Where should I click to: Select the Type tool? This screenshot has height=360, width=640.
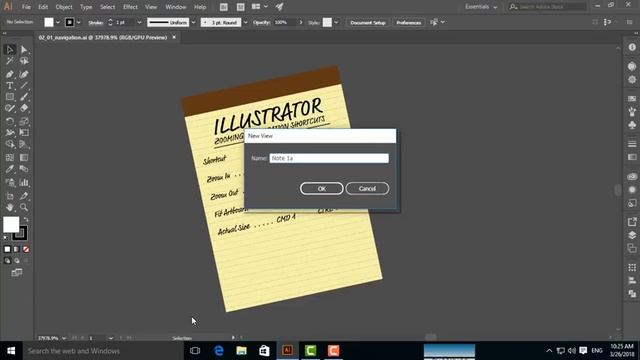[x=10, y=86]
